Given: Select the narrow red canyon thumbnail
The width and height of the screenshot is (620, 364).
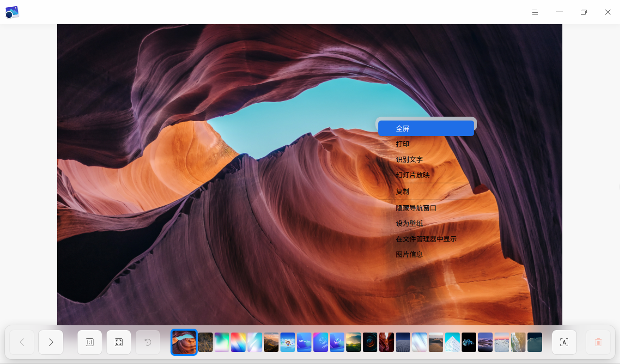Looking at the screenshot, I should [387, 342].
